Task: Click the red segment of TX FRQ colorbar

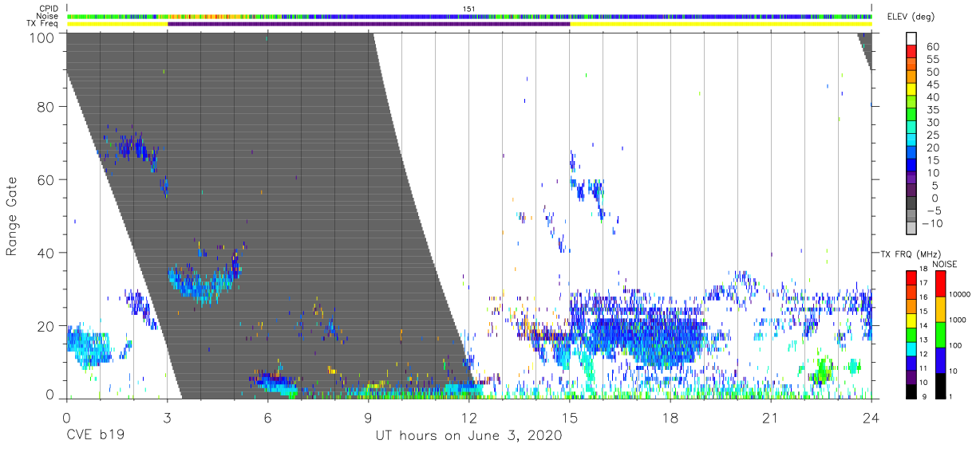Action: (911, 277)
